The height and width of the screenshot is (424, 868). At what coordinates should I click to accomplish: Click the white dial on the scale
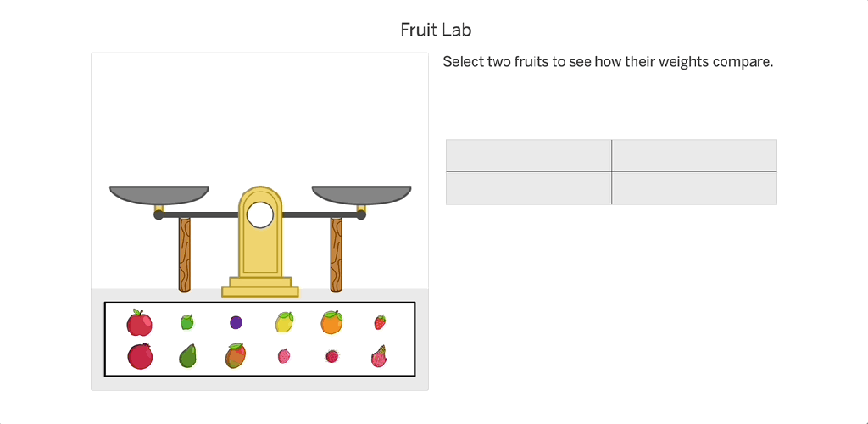[260, 215]
